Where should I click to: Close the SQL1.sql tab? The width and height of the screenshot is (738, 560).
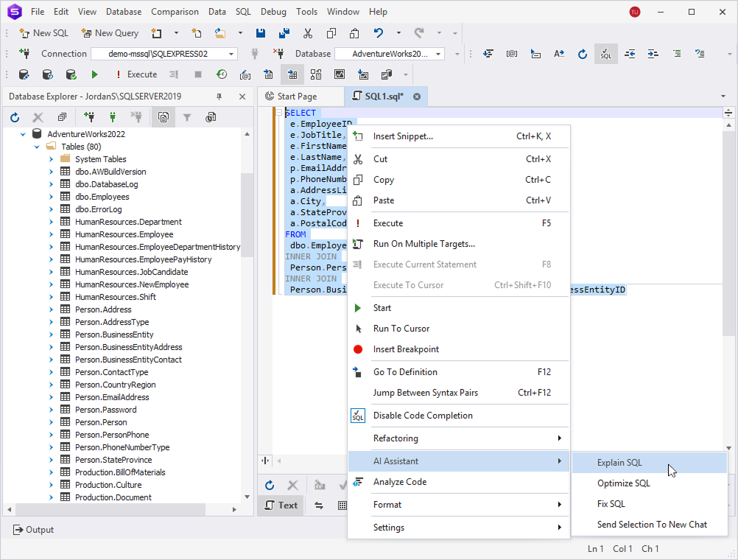click(417, 97)
